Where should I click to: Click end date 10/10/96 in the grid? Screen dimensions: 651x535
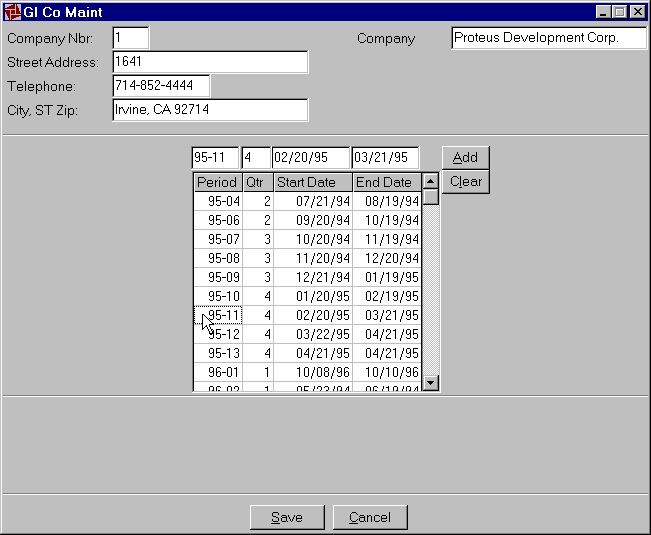coord(387,372)
